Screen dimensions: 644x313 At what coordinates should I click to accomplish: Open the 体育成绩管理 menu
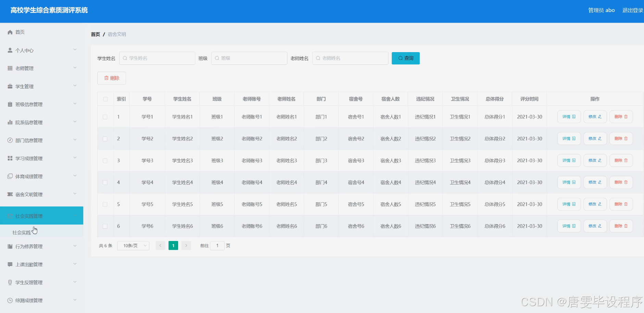point(41,176)
